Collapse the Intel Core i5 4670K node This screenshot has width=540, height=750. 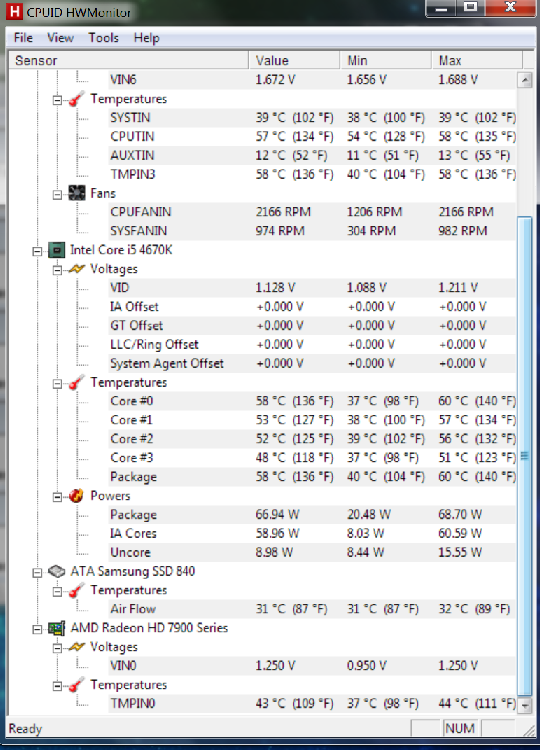pyautogui.click(x=37, y=251)
